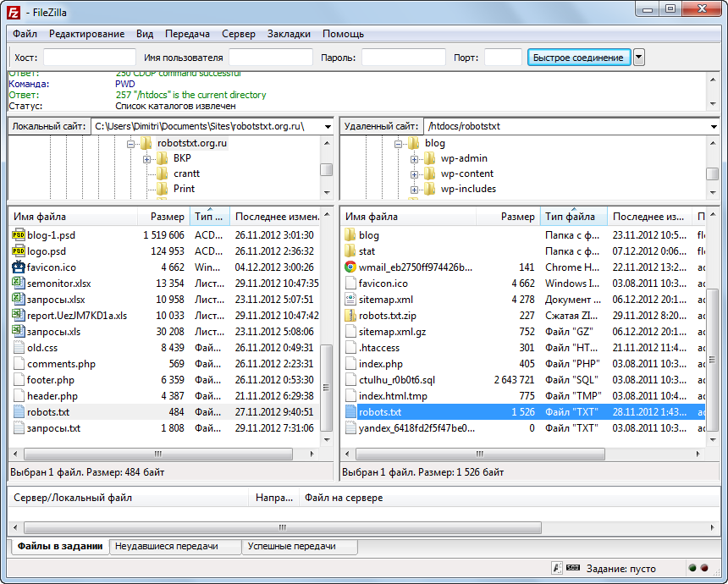
Task: Switch to Успешные передачи tab
Action: [x=300, y=547]
